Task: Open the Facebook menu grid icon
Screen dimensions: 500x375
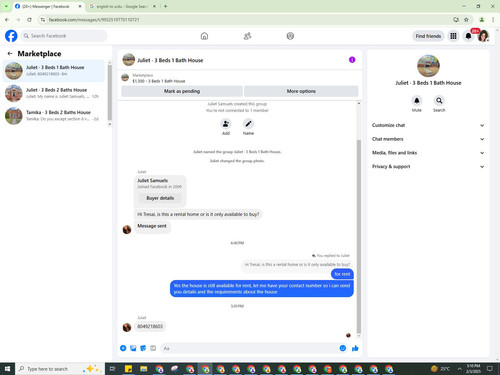Action: [453, 36]
